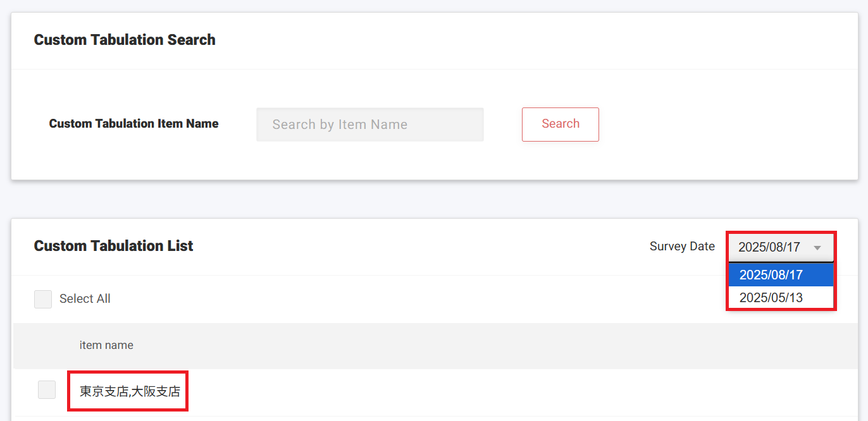
Task: Click the Survey Date dropdown arrow
Action: [x=817, y=248]
